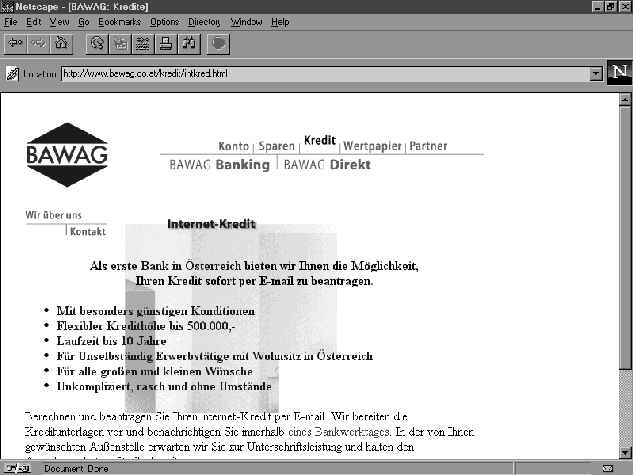Viewport: 633px width, 475px height.
Task: Open the File menu
Action: 10,22
